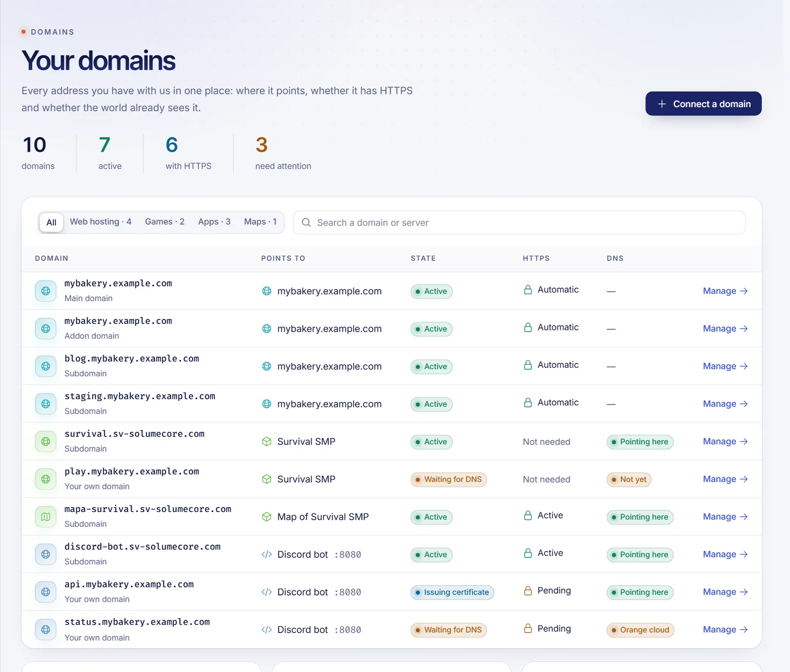The height and width of the screenshot is (672, 790).
Task: Click Not needed in the play.mybakery row
Action: point(547,479)
